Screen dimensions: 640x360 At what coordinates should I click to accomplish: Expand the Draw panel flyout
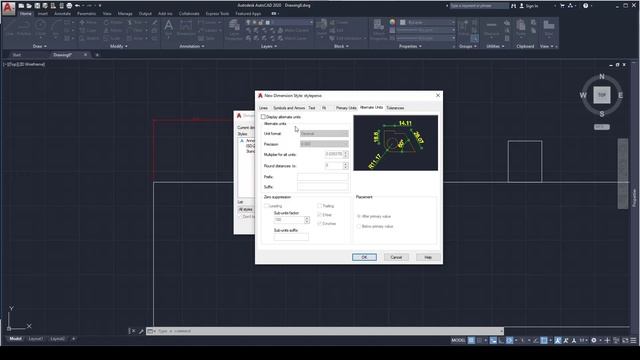click(40, 46)
